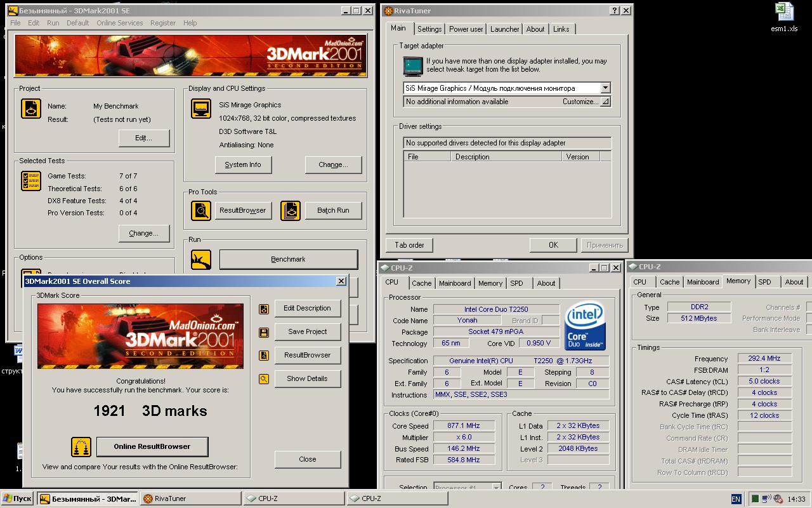Click the Save Project button
Image resolution: width=812 pixels, height=508 pixels.
point(308,331)
